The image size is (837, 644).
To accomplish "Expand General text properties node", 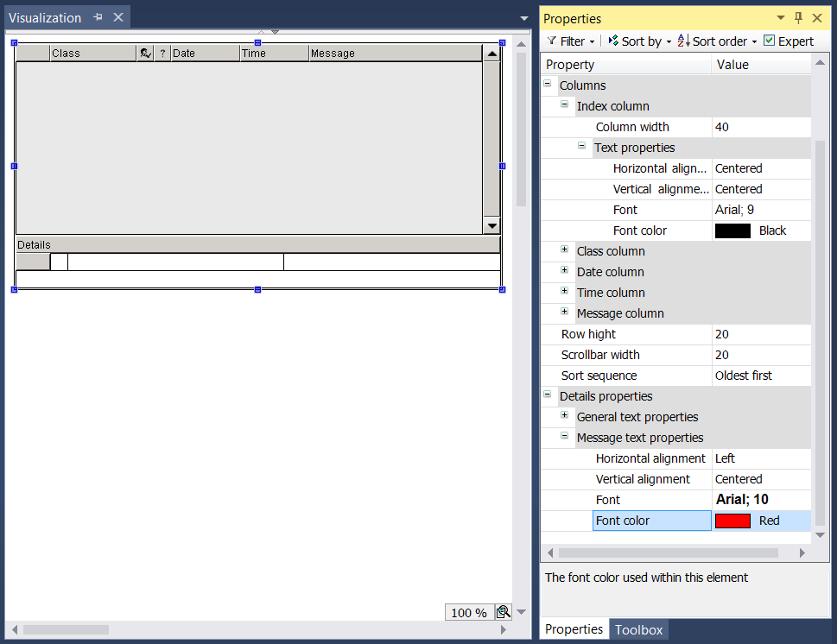I will pos(564,415).
